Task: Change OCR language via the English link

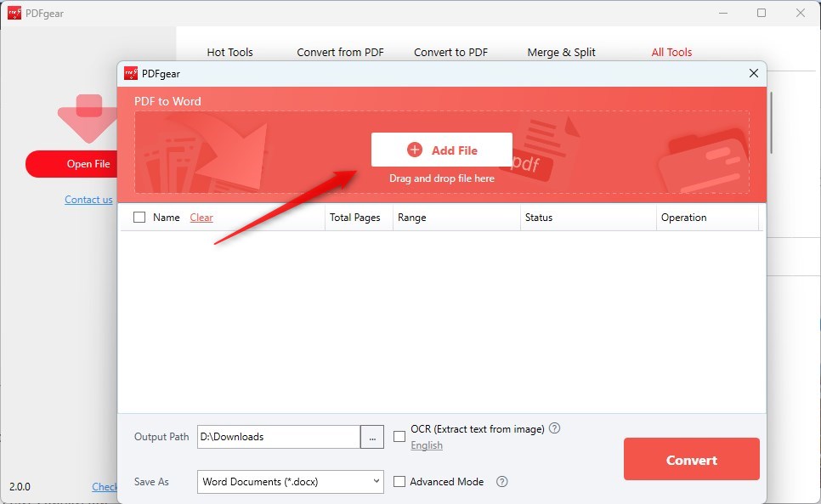Action: [x=427, y=445]
